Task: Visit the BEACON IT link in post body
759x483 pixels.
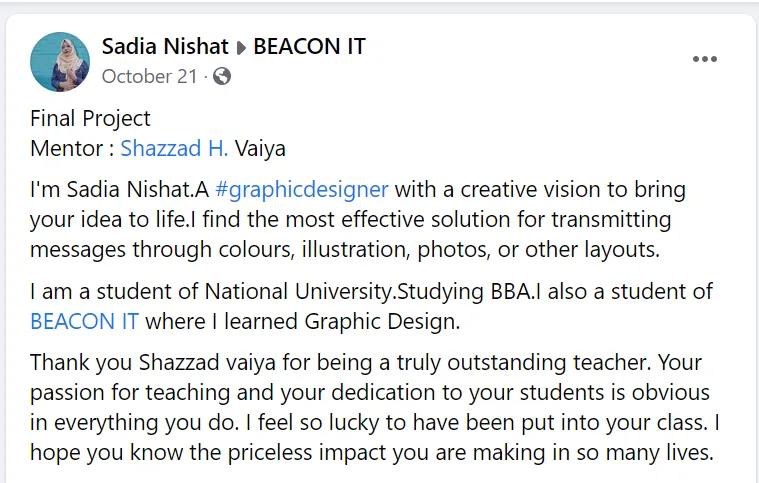Action: 84,321
